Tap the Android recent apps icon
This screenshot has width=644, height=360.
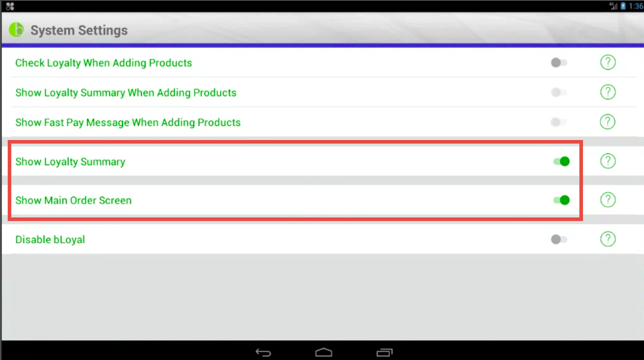(385, 352)
